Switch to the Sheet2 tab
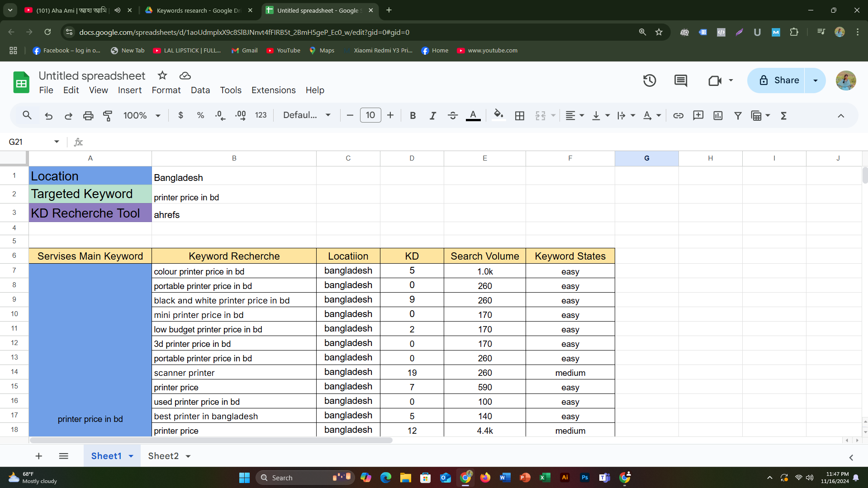868x488 pixels. click(x=163, y=456)
